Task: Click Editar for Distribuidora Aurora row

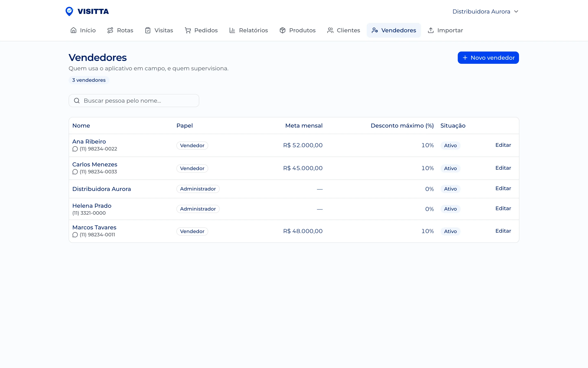Action: [x=503, y=188]
